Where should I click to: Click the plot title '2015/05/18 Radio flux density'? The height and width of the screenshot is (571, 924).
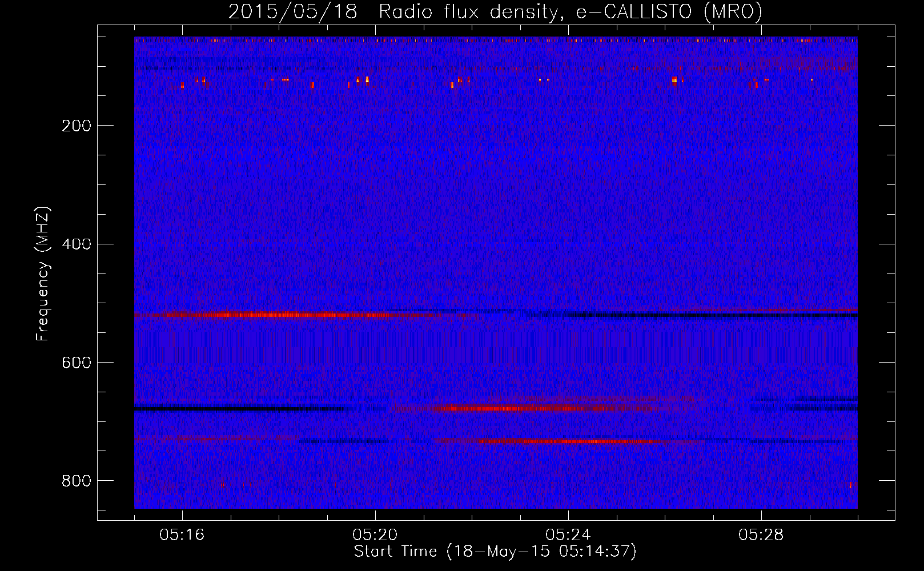(x=393, y=11)
